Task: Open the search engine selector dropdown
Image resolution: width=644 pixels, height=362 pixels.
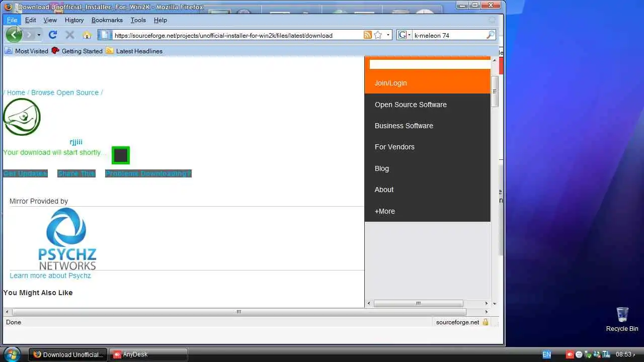Action: click(405, 35)
